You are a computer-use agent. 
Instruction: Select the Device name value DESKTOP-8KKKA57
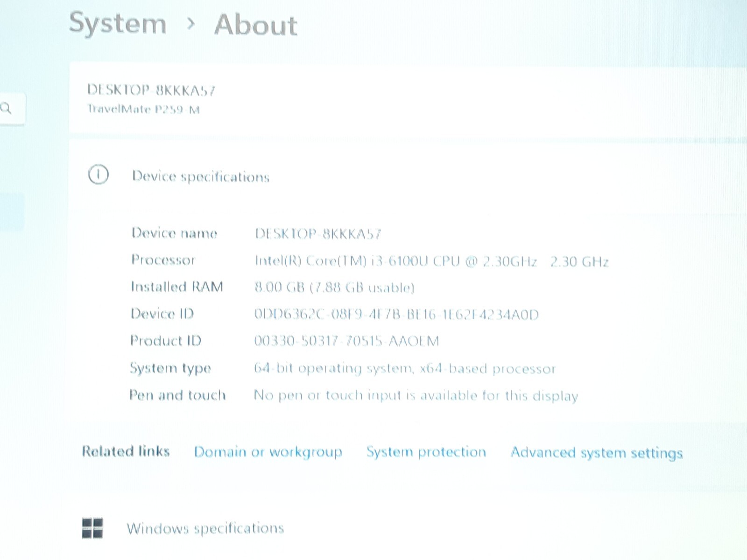coord(317,233)
